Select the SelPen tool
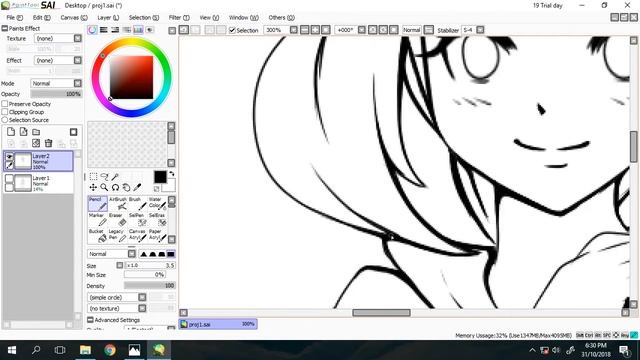This screenshot has width=640, height=360. (137, 220)
